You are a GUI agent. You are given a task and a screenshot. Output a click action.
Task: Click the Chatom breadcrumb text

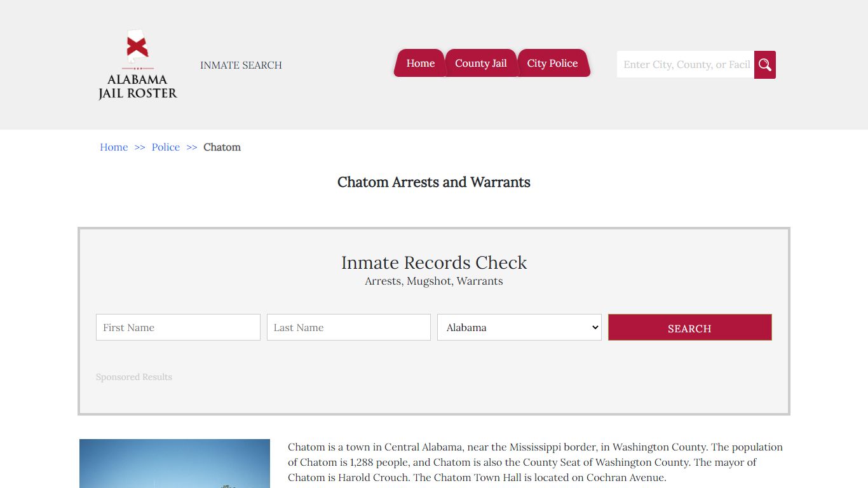click(x=222, y=147)
